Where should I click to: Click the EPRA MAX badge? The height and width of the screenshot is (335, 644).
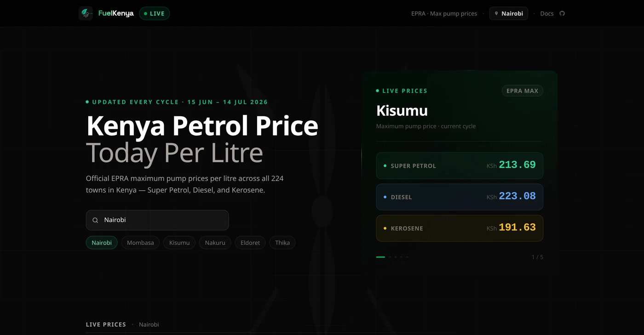tap(522, 91)
